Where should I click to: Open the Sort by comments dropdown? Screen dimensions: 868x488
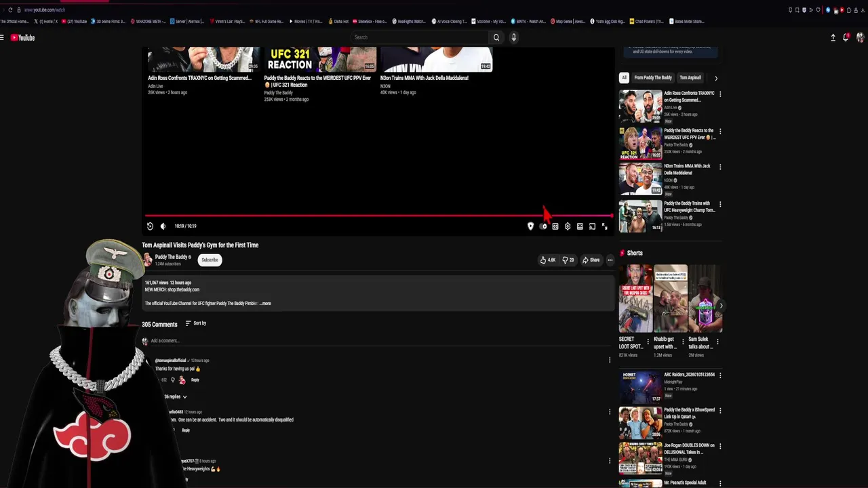(x=196, y=323)
